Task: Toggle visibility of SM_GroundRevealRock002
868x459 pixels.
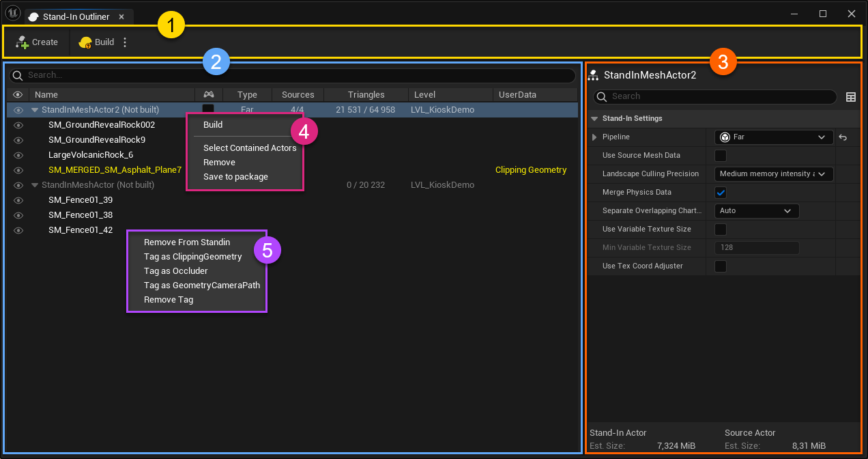Action: coord(18,125)
